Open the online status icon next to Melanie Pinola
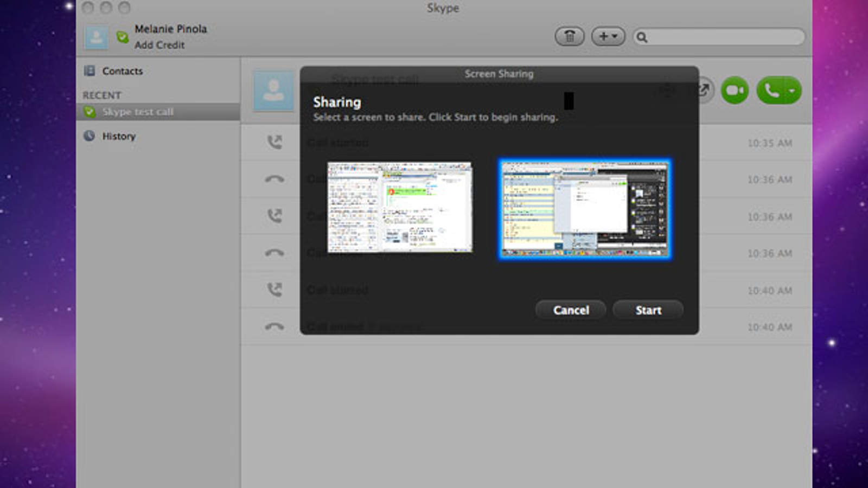Image resolution: width=868 pixels, height=488 pixels. [x=123, y=37]
